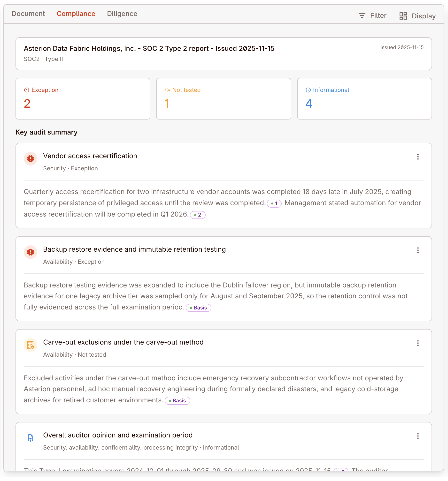Viewport: 448px width, 481px height.
Task: Switch to the Diligence tab
Action: pos(122,14)
